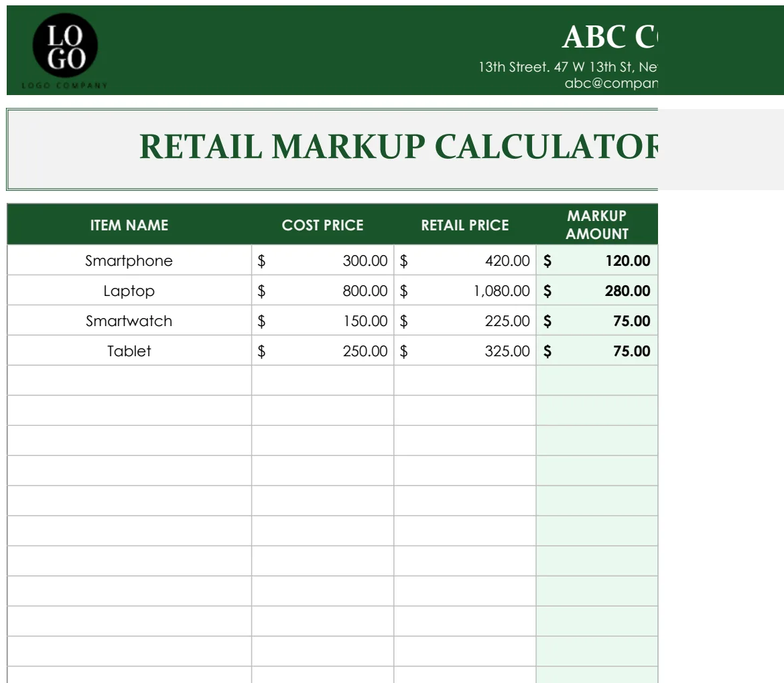Viewport: 784px width, 683px height.
Task: Click the COST PRICE column header
Action: [322, 225]
